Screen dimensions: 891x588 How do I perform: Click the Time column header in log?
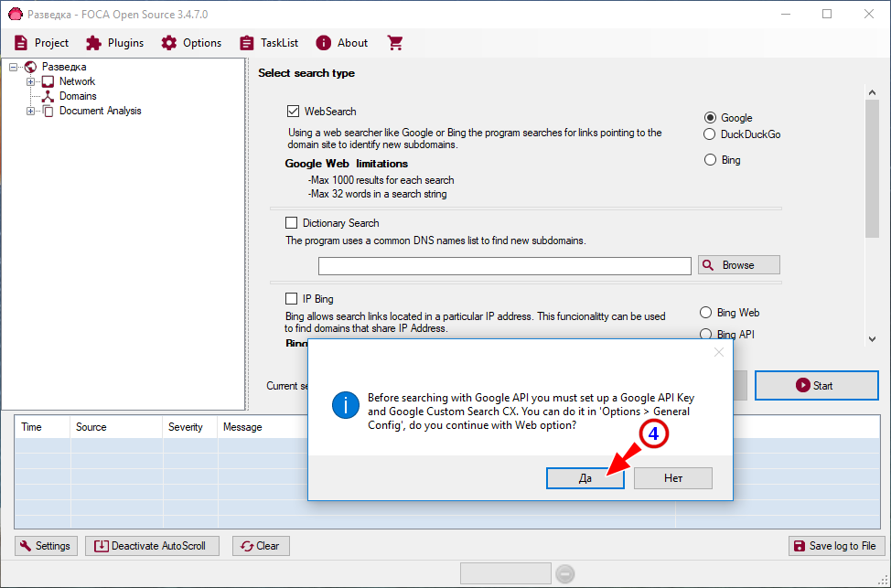click(x=42, y=427)
